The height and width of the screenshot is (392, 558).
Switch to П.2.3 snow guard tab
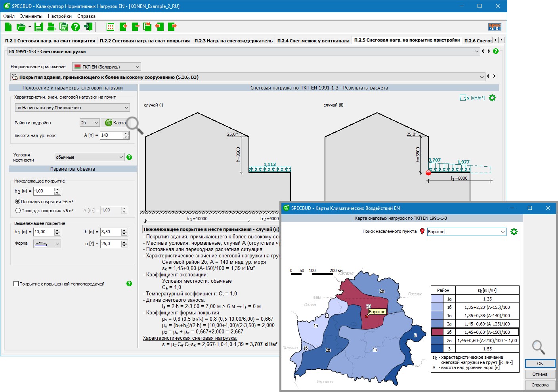tap(233, 41)
